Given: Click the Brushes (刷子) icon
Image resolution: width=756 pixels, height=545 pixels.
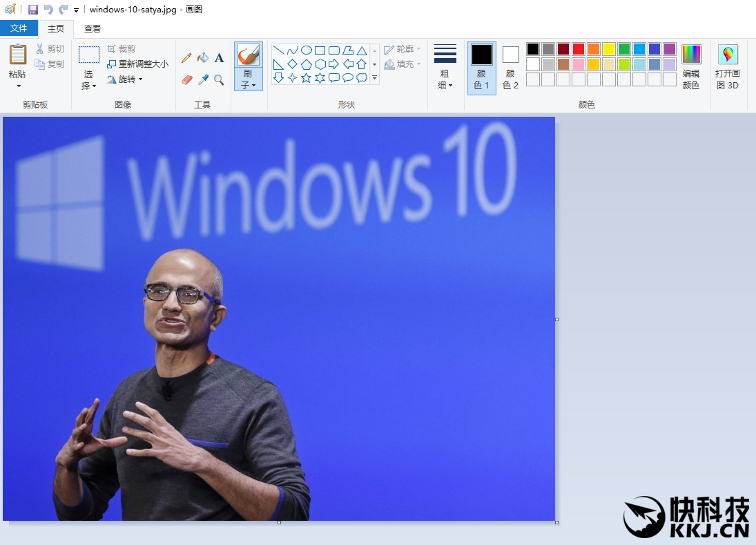Looking at the screenshot, I should (249, 55).
